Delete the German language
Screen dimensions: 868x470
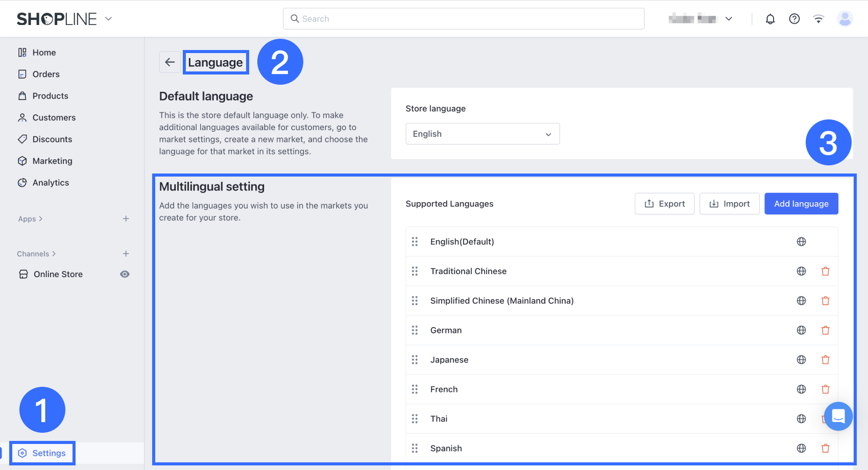826,331
